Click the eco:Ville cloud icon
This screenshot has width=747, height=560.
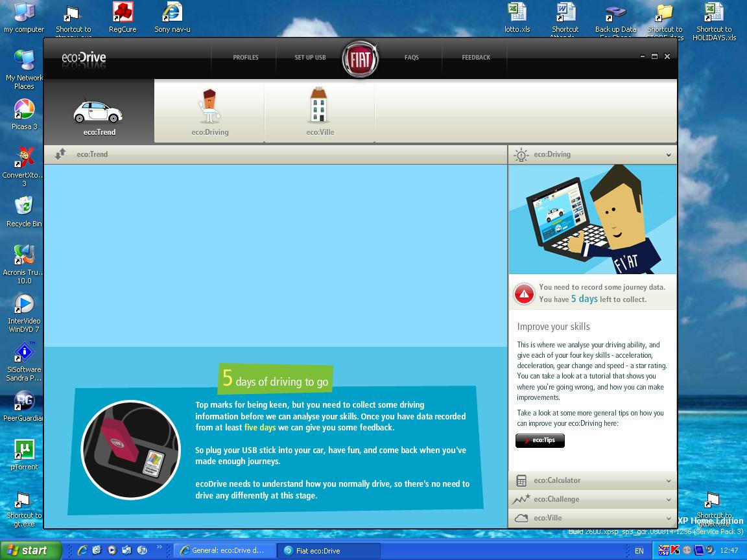tap(521, 519)
